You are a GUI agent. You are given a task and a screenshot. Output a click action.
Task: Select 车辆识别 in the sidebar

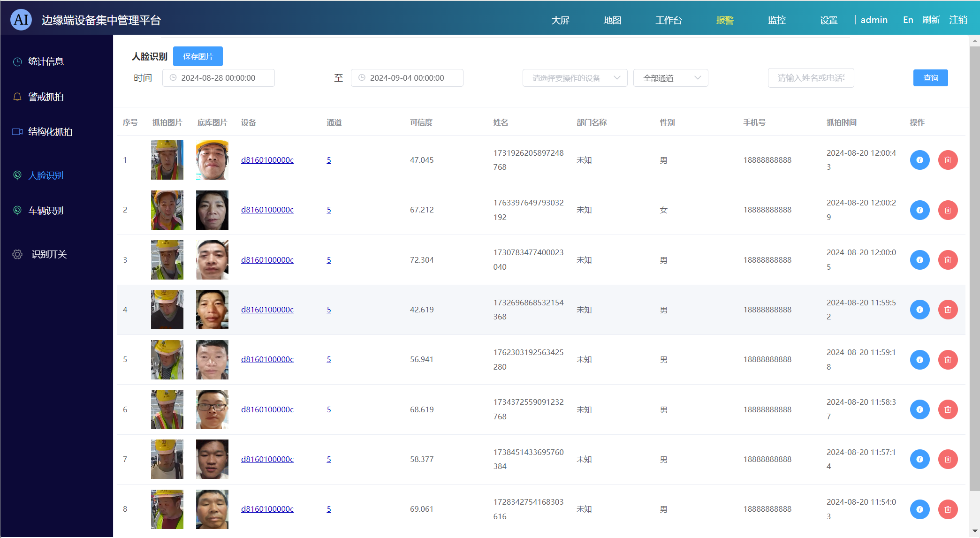point(46,211)
